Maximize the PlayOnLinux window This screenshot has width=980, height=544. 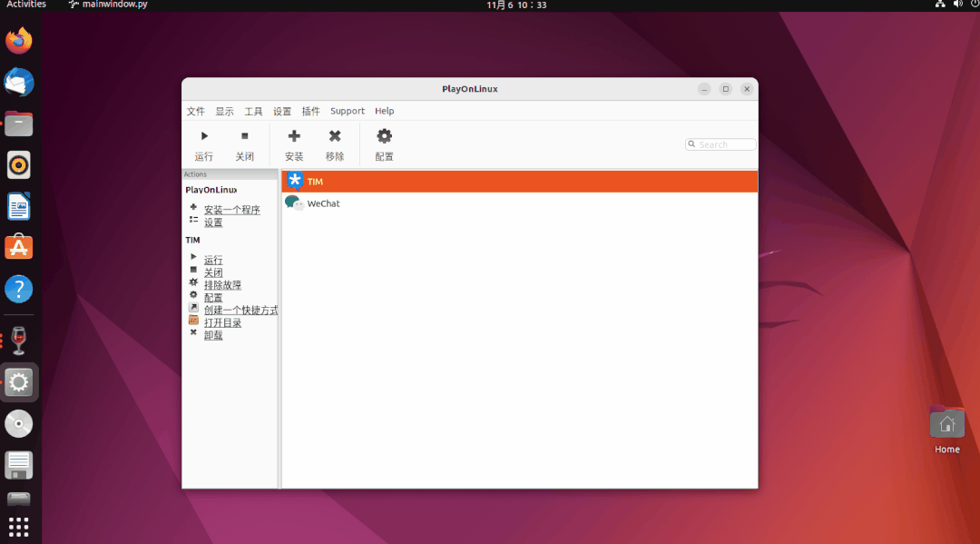pos(726,89)
